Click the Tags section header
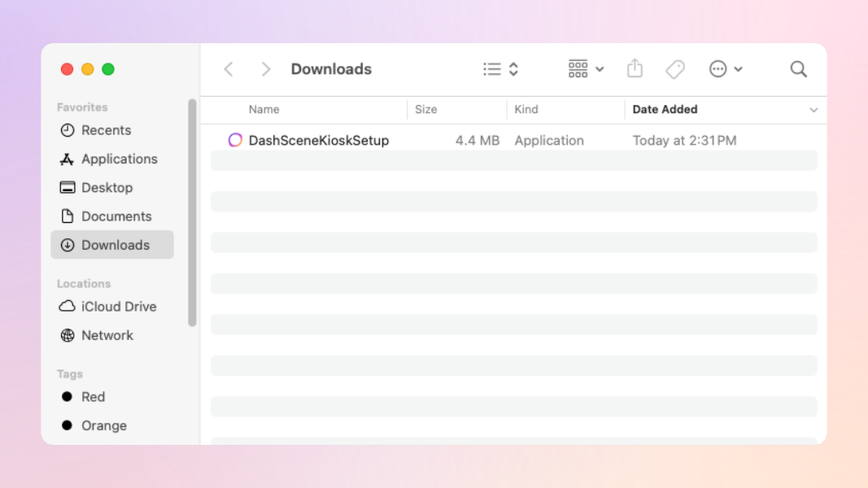Screen dimensions: 868x488 pyautogui.click(x=70, y=374)
